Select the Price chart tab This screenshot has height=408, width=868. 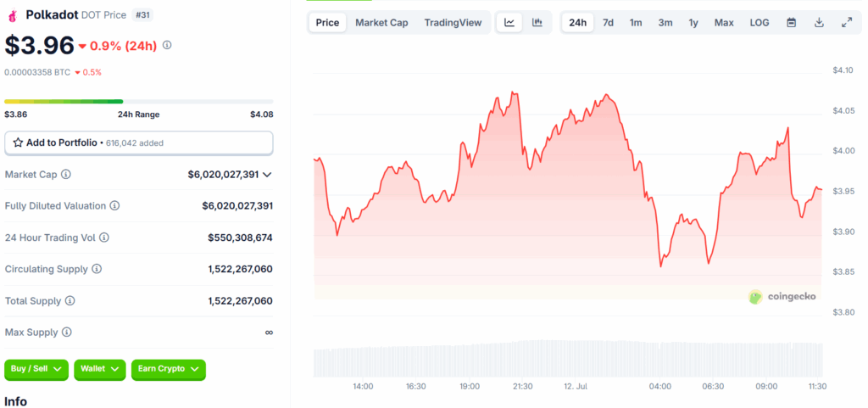(x=327, y=23)
